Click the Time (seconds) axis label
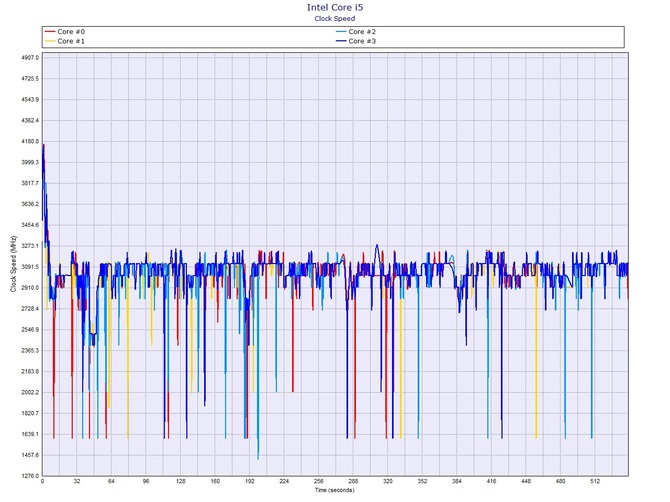Image resolution: width=670 pixels, height=502 pixels. pos(335,490)
